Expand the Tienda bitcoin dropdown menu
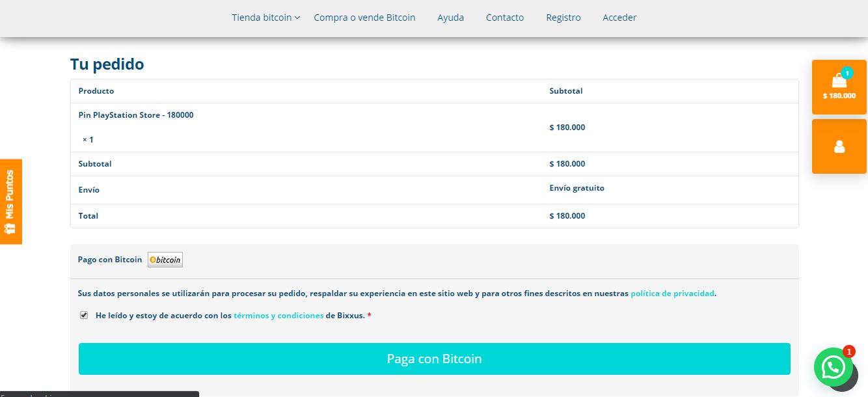The width and height of the screenshot is (868, 397). pyautogui.click(x=265, y=18)
